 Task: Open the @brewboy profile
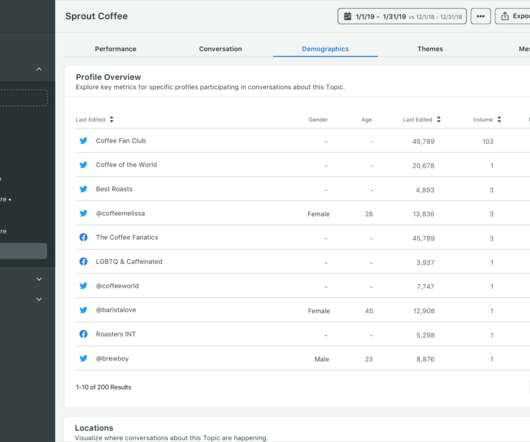(112, 358)
